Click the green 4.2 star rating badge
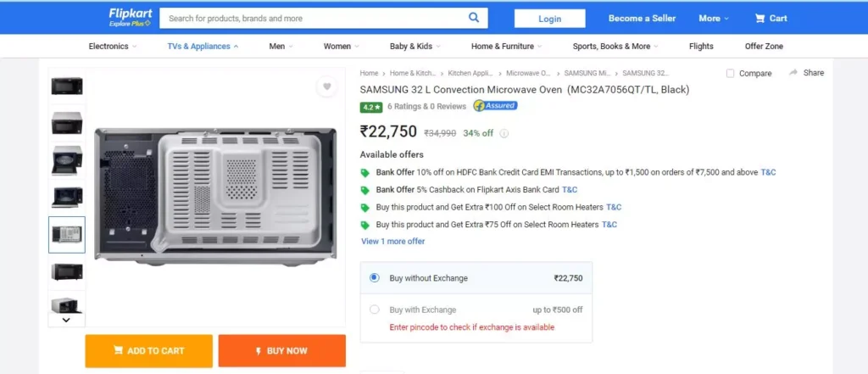Screen dimensions: 868x374 (371, 107)
